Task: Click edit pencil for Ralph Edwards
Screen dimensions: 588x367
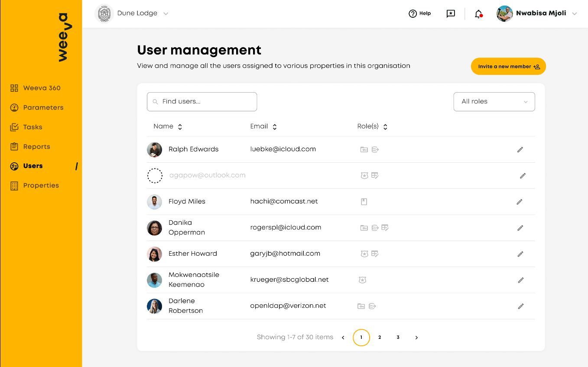Action: (520, 150)
